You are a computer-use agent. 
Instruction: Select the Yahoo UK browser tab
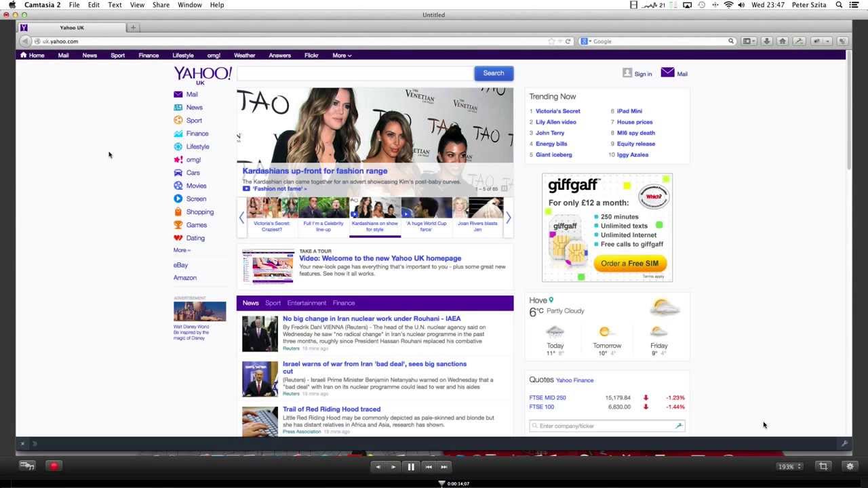72,28
